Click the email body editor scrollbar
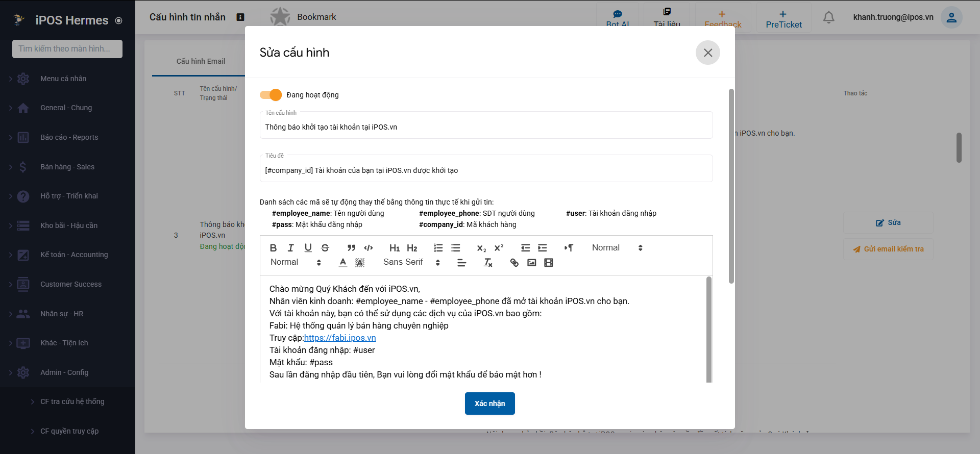Viewport: 980px width, 454px height. coord(709,330)
